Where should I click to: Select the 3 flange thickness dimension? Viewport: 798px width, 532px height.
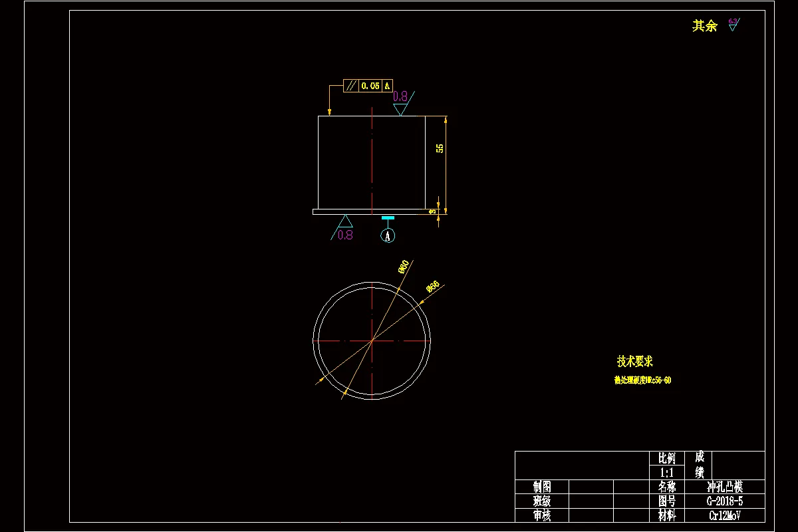(x=433, y=211)
